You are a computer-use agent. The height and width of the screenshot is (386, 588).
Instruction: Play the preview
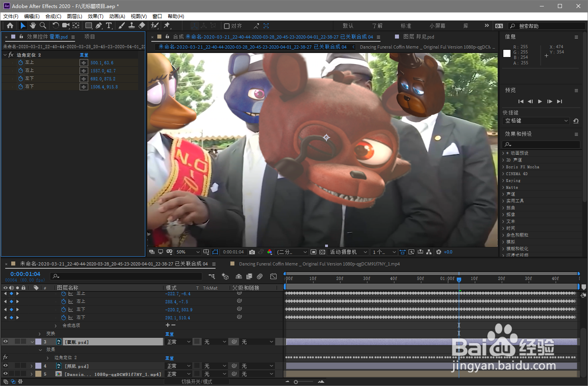(x=540, y=102)
